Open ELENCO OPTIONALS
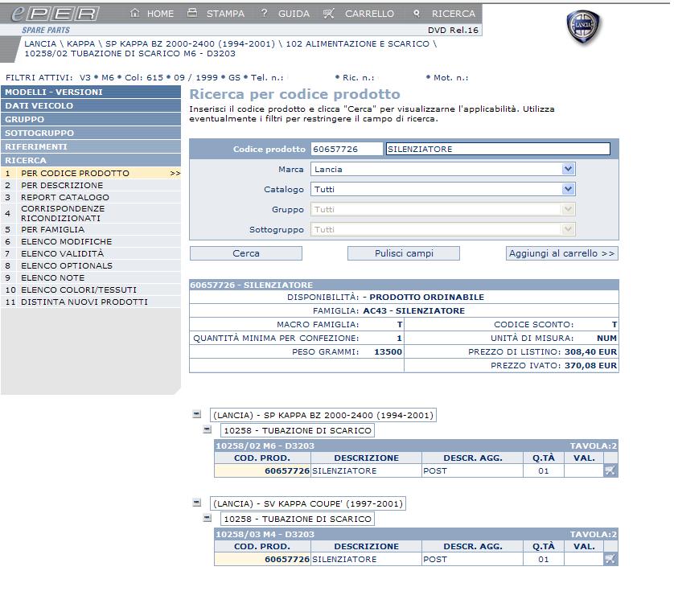 point(91,265)
